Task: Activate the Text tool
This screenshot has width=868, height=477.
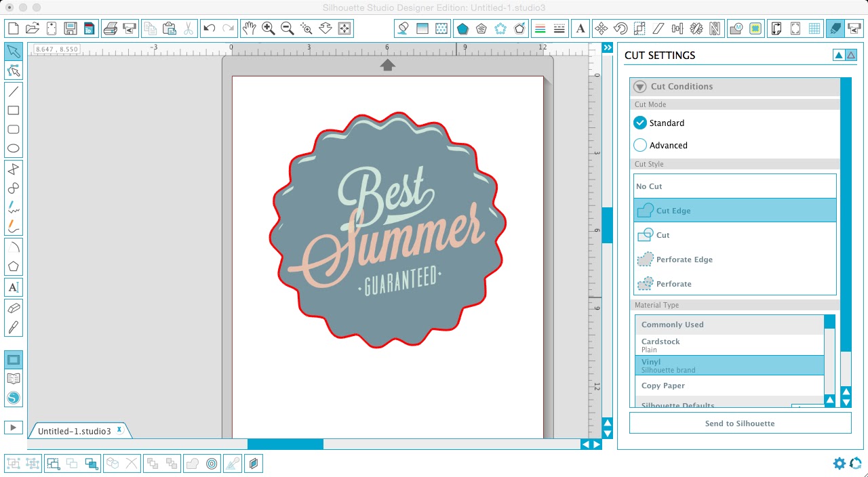Action: [14, 287]
